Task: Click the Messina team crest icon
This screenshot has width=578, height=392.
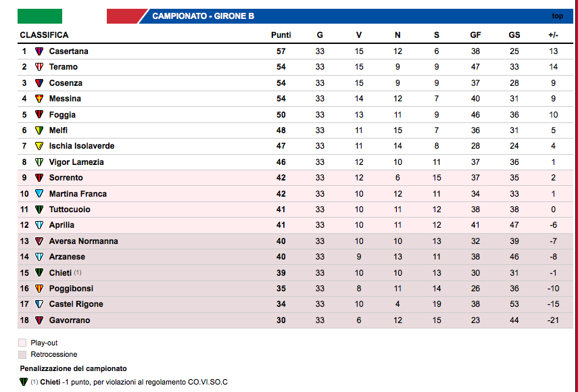Action: (39, 99)
